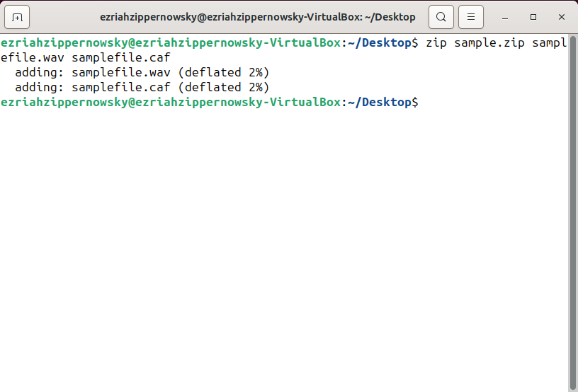Open the hamburger menu
The image size is (578, 392).
coord(471,17)
